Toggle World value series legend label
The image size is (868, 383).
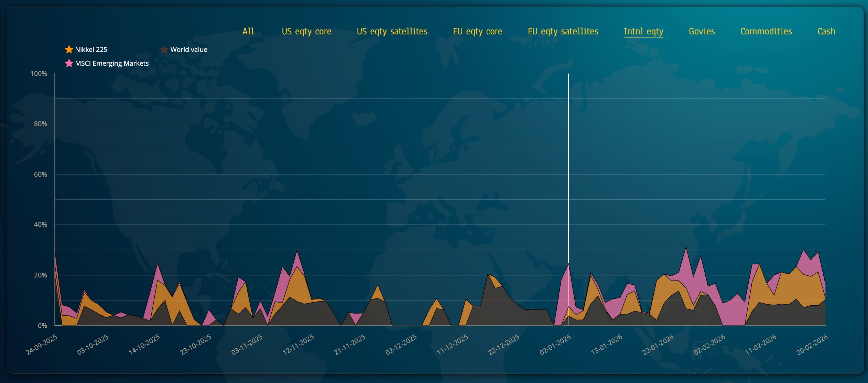(189, 50)
